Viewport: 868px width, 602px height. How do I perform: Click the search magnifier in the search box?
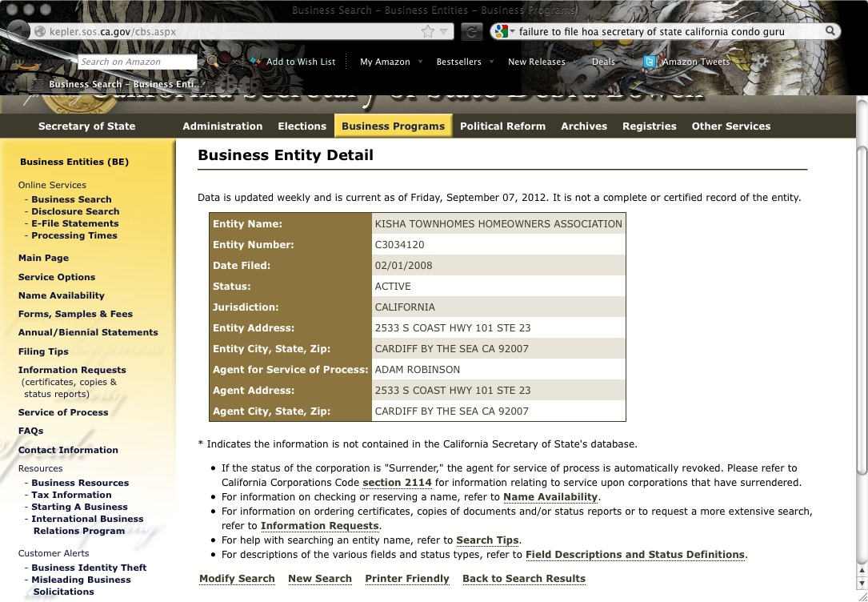[x=830, y=31]
